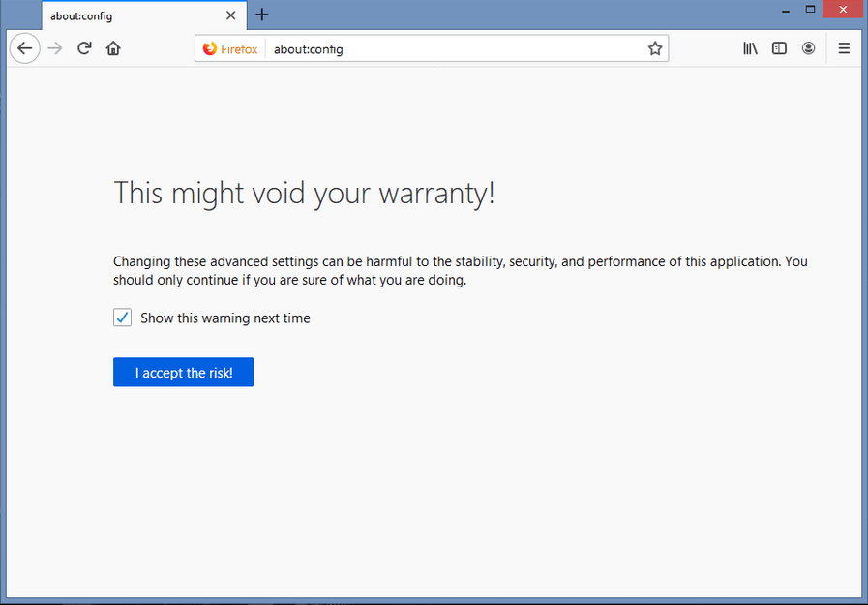This screenshot has height=605, width=868.
Task: Accept the risk to open advanced settings
Action: click(183, 372)
